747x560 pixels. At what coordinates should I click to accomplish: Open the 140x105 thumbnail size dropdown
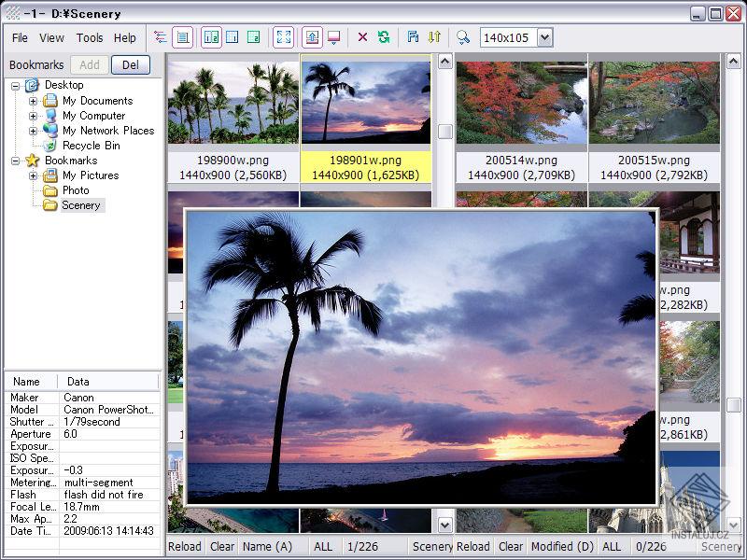[545, 37]
